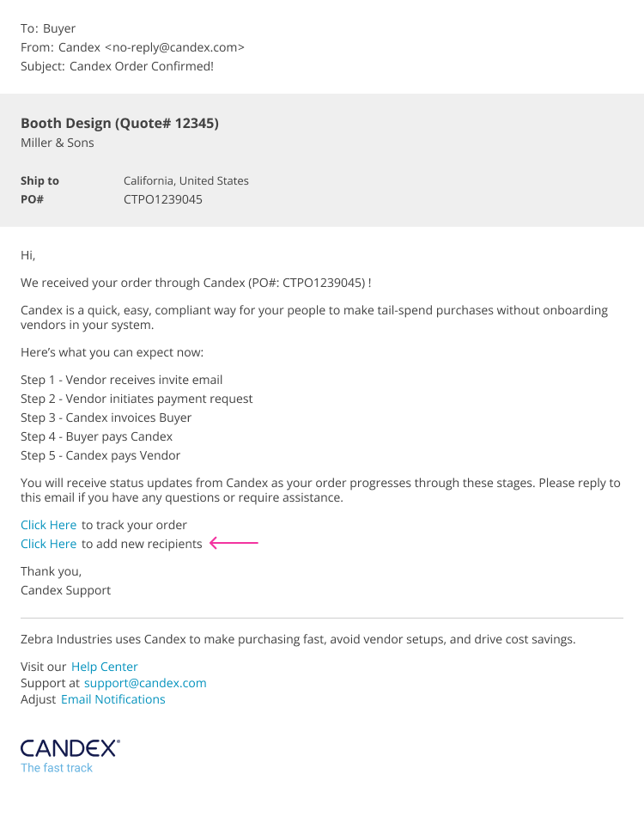The height and width of the screenshot is (835, 644).
Task: Click the 'California, United States' ship-to value
Action: (186, 180)
